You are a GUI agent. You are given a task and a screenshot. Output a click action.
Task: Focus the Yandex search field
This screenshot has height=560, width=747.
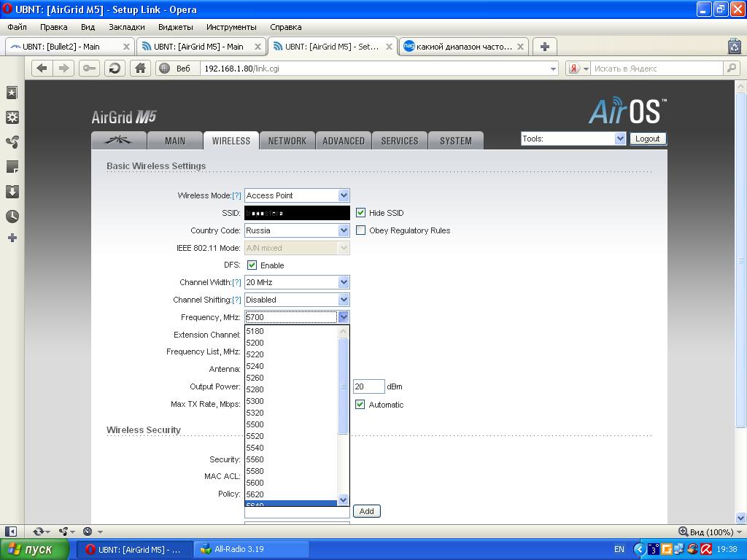(x=657, y=69)
